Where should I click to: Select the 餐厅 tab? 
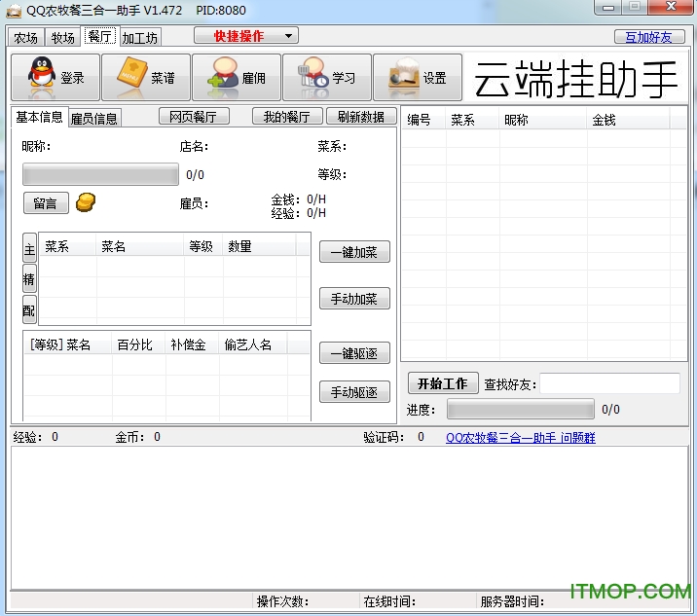(100, 36)
